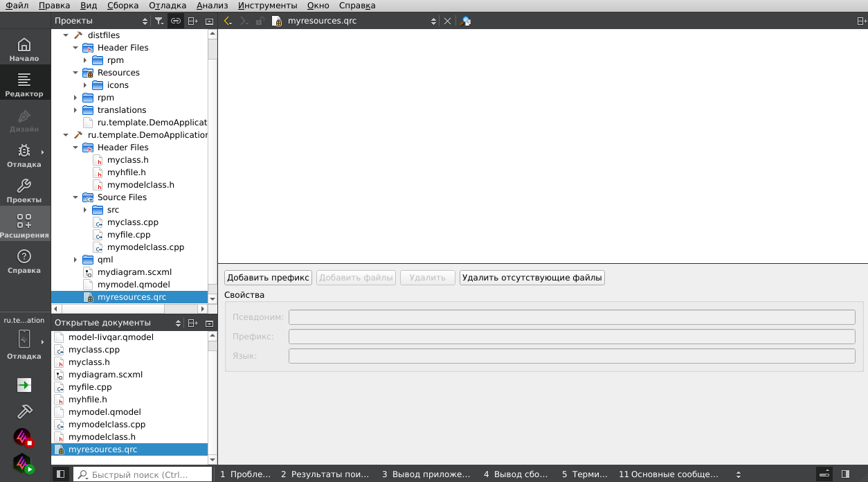Open the Проекты mode with wrench icon
868x482 pixels.
coord(24,190)
